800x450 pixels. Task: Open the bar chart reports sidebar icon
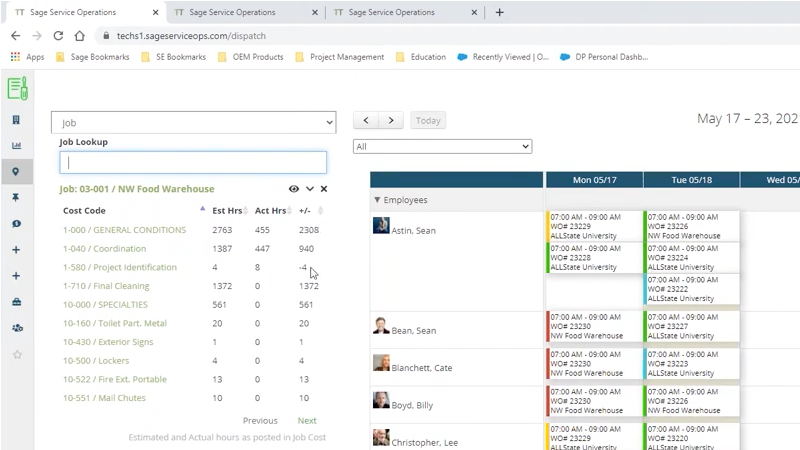(16, 145)
